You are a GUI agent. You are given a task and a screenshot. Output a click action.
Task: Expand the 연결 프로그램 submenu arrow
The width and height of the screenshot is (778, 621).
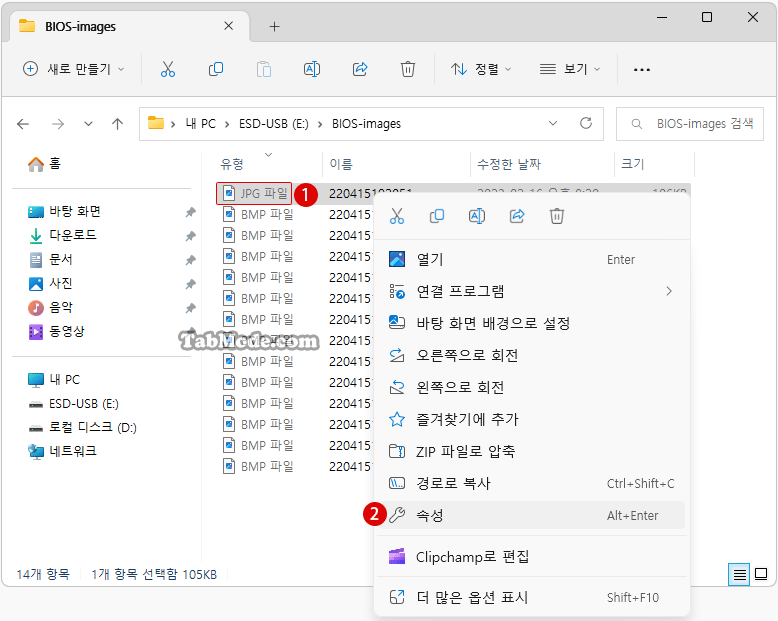(x=669, y=291)
